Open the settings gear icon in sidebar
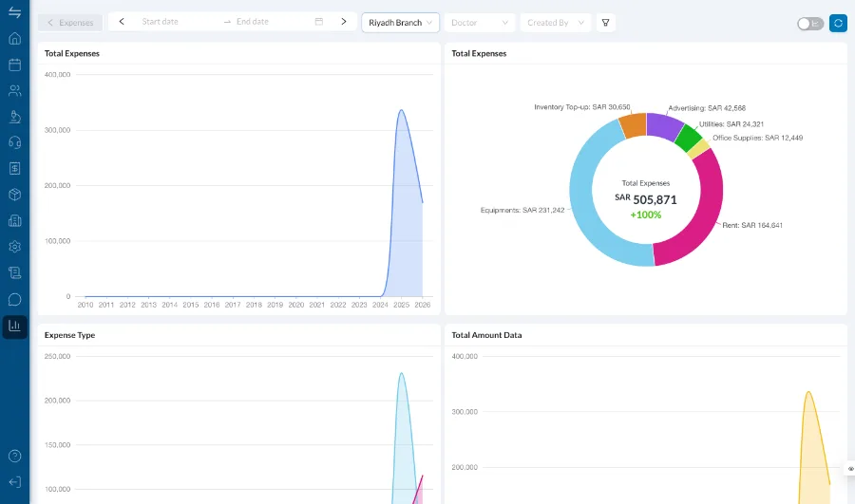The height and width of the screenshot is (504, 855). click(x=14, y=246)
